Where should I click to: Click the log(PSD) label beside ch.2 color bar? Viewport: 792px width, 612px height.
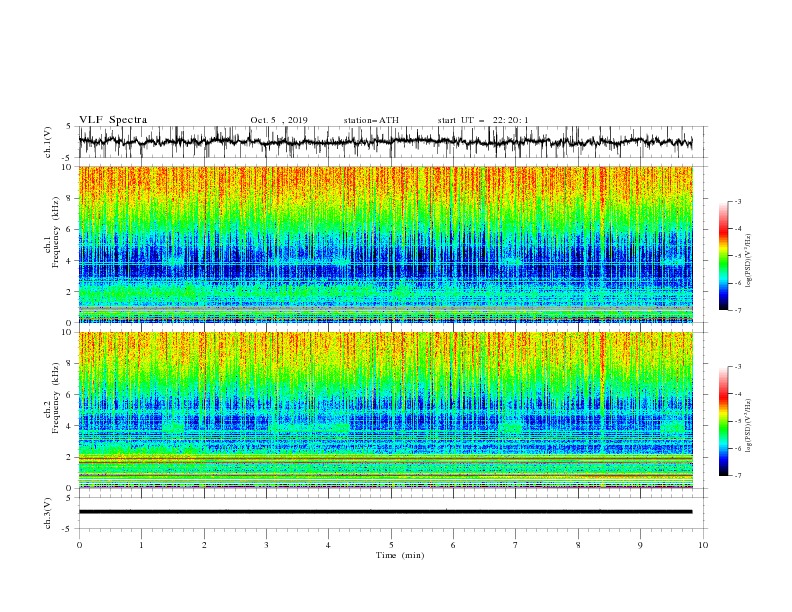(749, 425)
